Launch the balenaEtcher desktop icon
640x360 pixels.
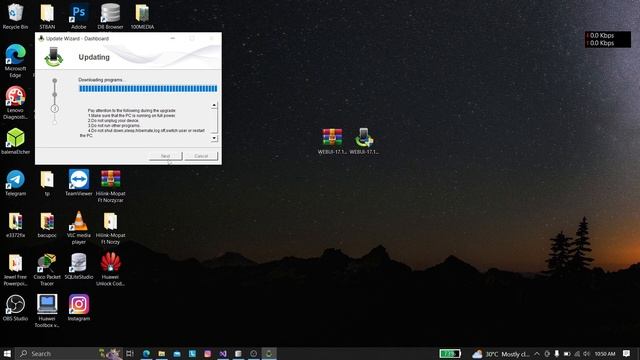[15, 141]
